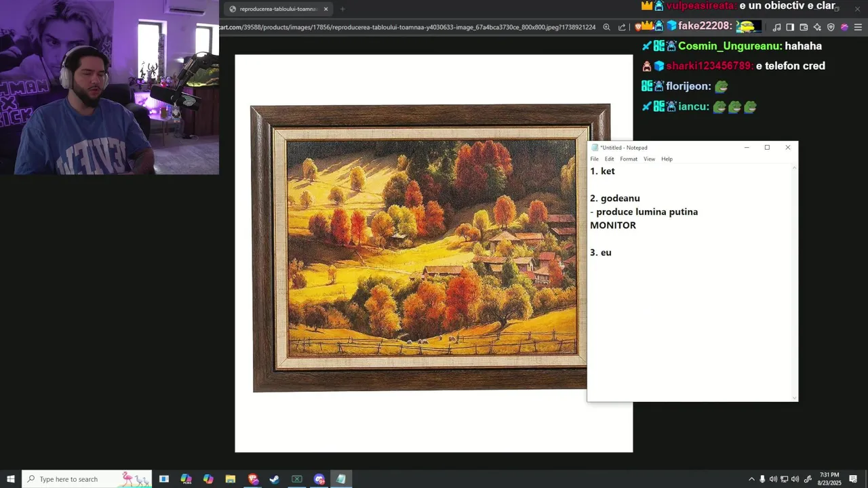The image size is (868, 488).
Task: Open the browser hamburger menu
Action: click(x=858, y=27)
